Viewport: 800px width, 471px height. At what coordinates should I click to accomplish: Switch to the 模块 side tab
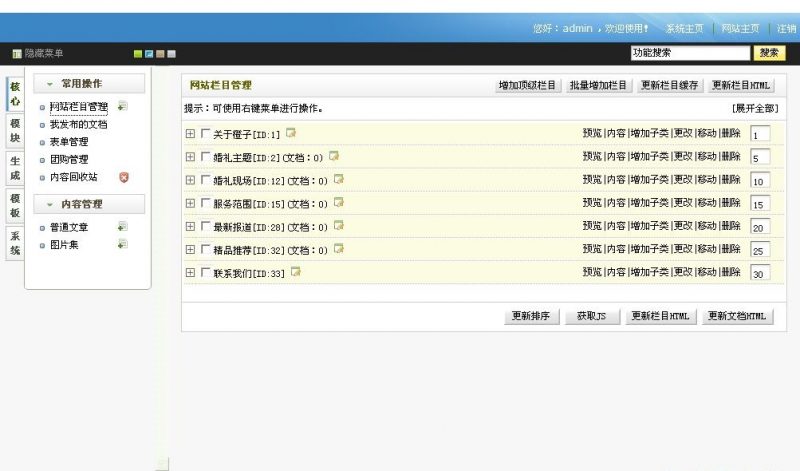pos(15,131)
